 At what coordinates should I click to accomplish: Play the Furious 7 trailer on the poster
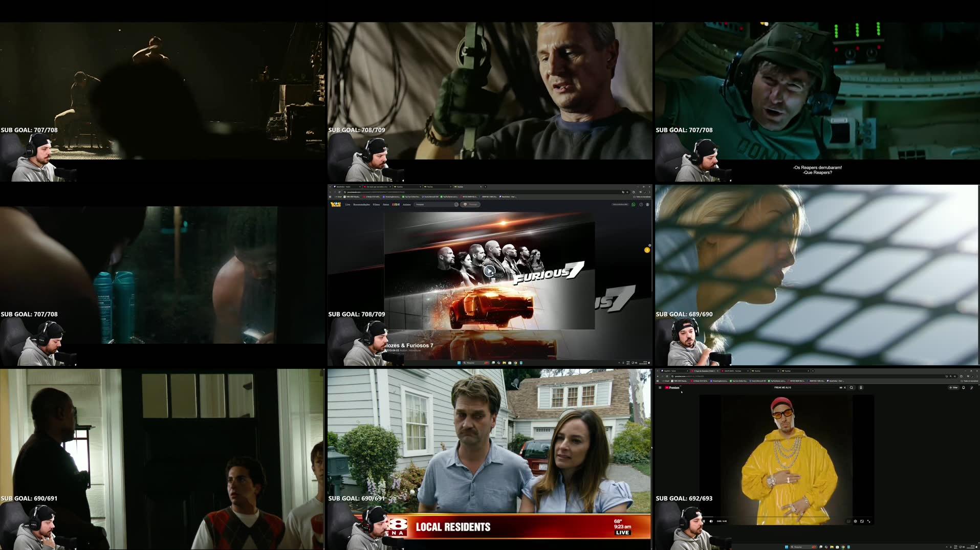pyautogui.click(x=489, y=271)
